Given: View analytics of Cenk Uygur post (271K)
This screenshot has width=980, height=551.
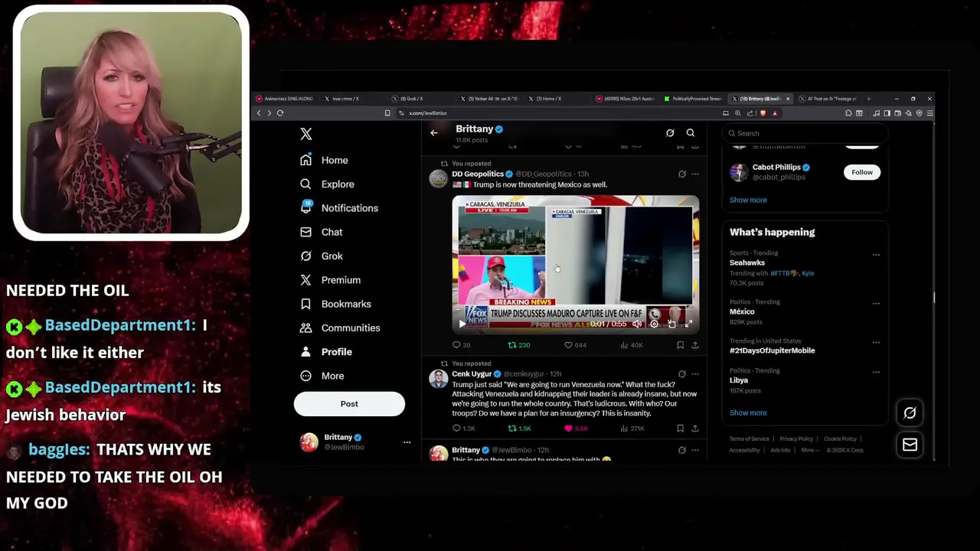Looking at the screenshot, I should coord(632,429).
